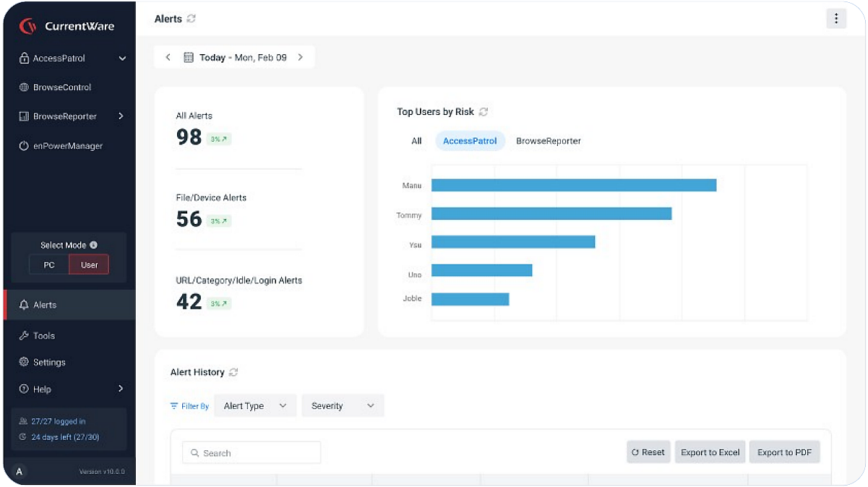Click the 3% badge beside All Alerts
This screenshot has width=868, height=487.
click(219, 139)
